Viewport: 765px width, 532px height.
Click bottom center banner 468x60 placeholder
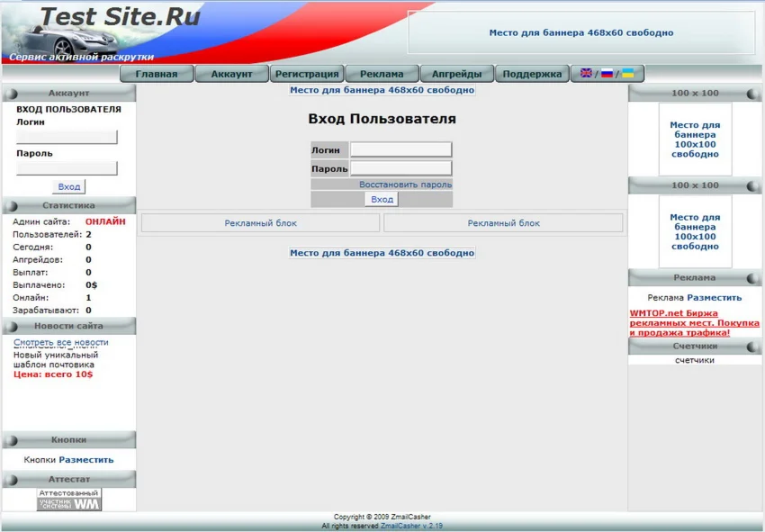pos(382,253)
